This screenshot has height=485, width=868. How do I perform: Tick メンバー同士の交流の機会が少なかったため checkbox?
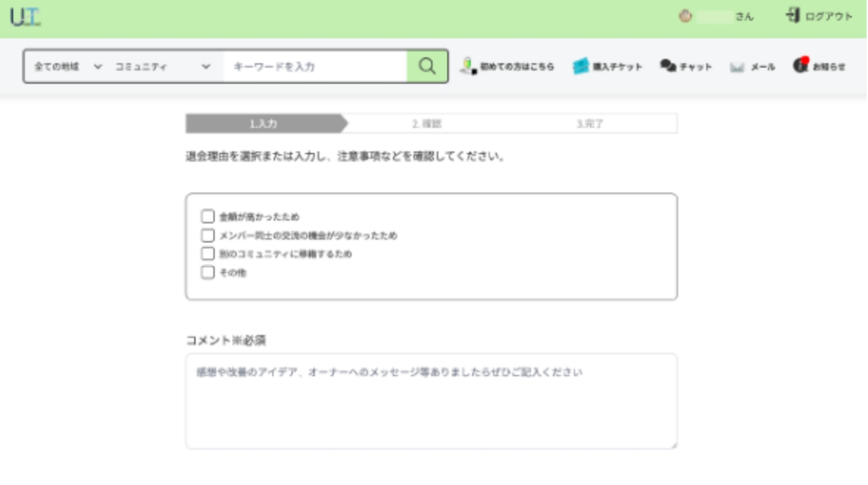pos(208,235)
